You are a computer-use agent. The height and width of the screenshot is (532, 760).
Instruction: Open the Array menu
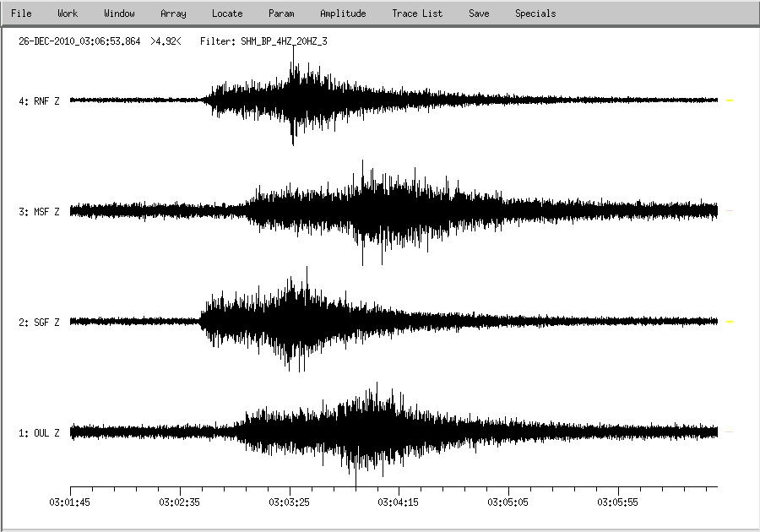tap(173, 14)
